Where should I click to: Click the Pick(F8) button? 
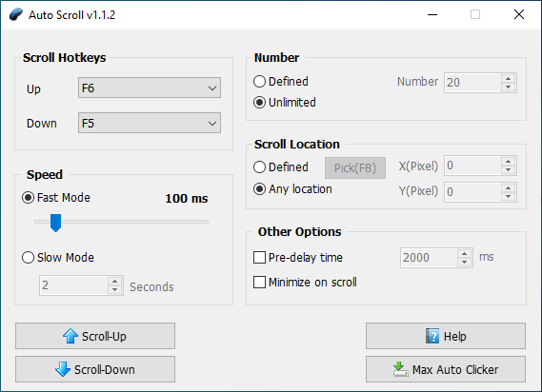point(355,167)
